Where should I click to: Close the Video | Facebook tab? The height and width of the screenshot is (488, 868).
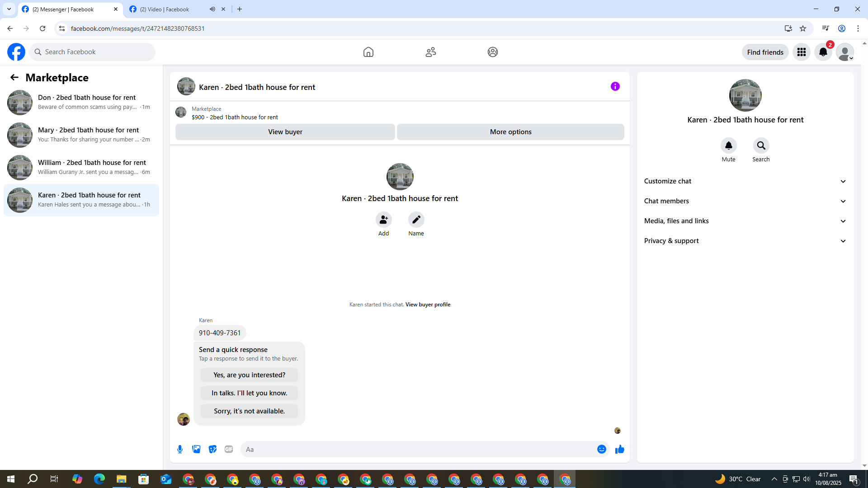click(x=223, y=9)
